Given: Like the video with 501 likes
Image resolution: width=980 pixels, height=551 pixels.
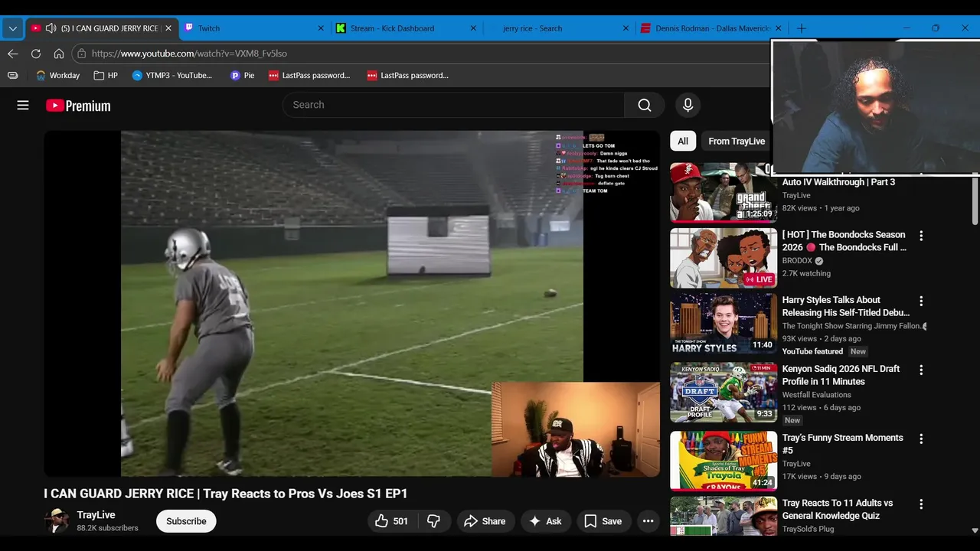Looking at the screenshot, I should click(x=391, y=521).
